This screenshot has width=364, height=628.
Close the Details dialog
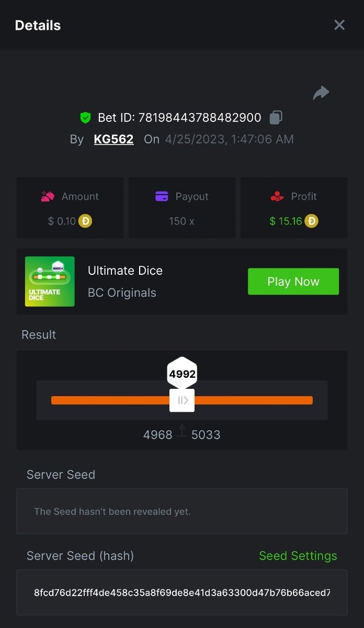pyautogui.click(x=339, y=25)
